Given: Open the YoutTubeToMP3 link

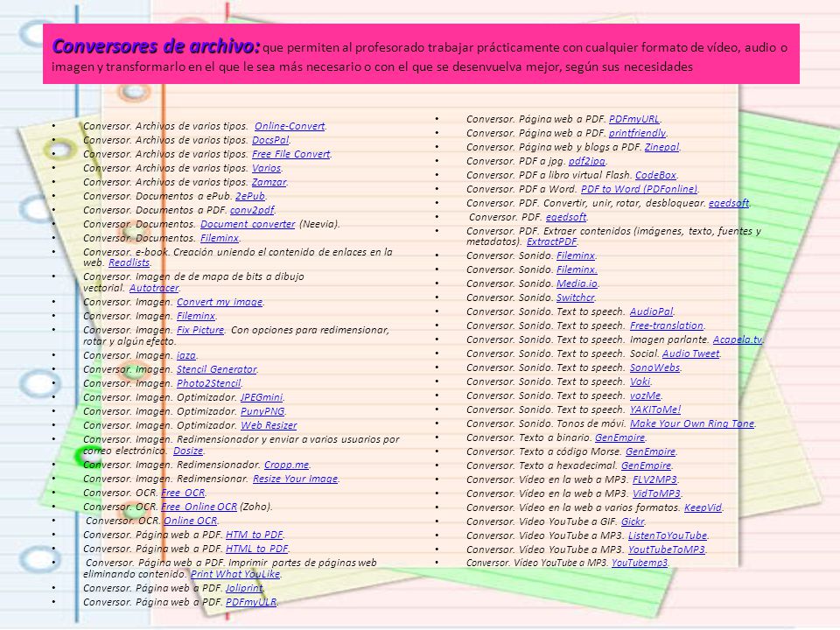Looking at the screenshot, I should (x=667, y=549).
